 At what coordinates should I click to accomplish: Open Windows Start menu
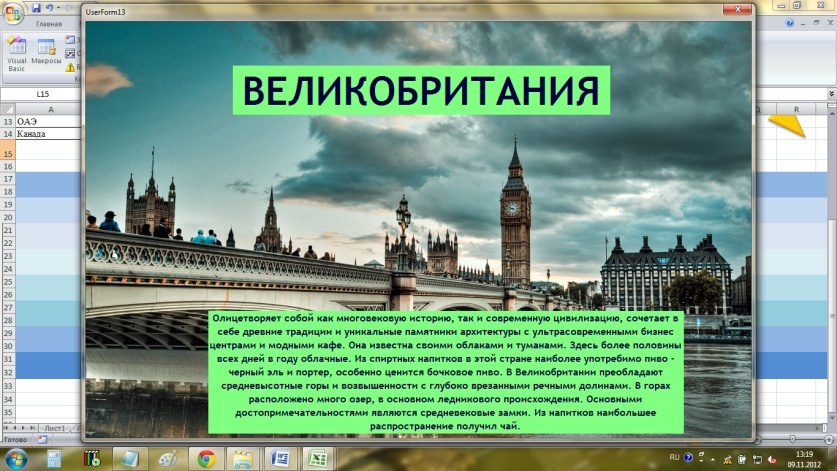click(x=15, y=459)
